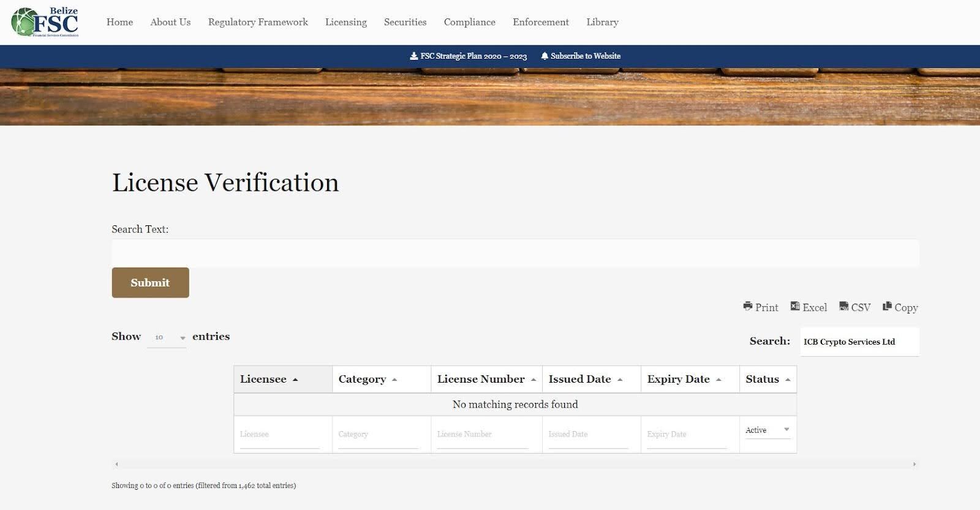Click the Search Text input field

pos(515,253)
